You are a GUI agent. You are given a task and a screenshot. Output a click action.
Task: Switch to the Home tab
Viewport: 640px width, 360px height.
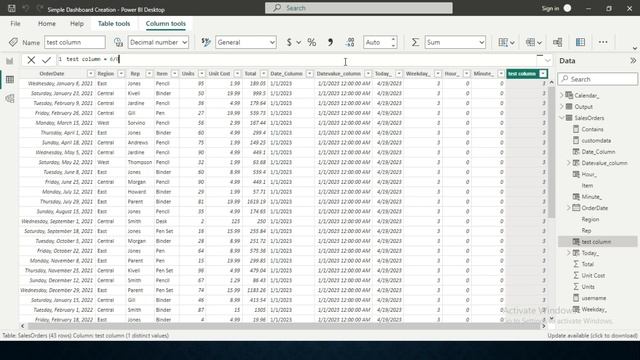click(47, 24)
